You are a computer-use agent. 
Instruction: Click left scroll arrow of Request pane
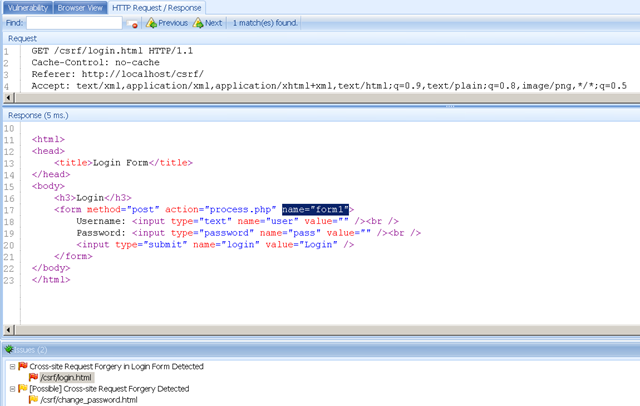(9, 98)
